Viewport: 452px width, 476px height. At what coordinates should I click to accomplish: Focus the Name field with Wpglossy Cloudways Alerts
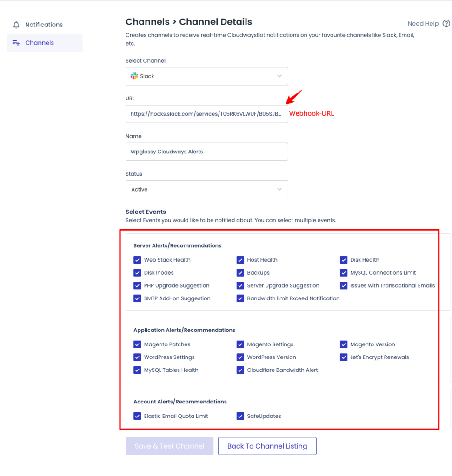[x=207, y=152]
